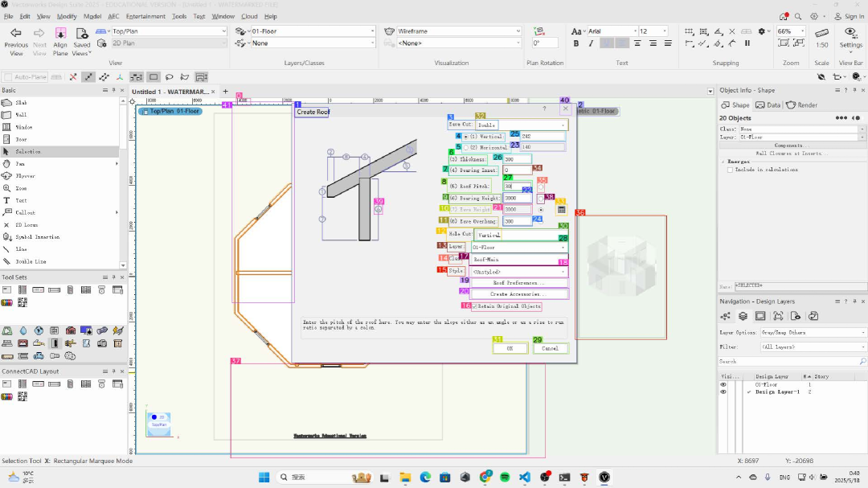Expand the Style dropdown in dialog

click(x=519, y=272)
